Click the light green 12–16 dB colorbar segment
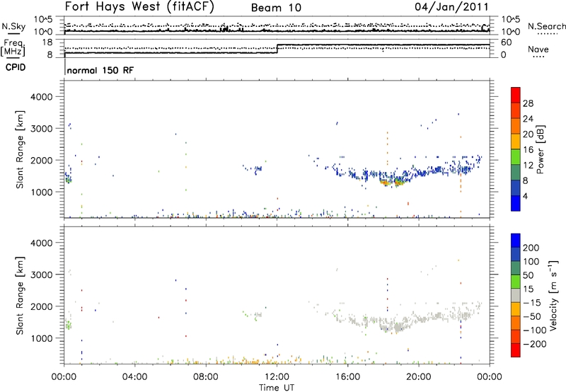Viewport: 566px width, 392px height. 516,156
